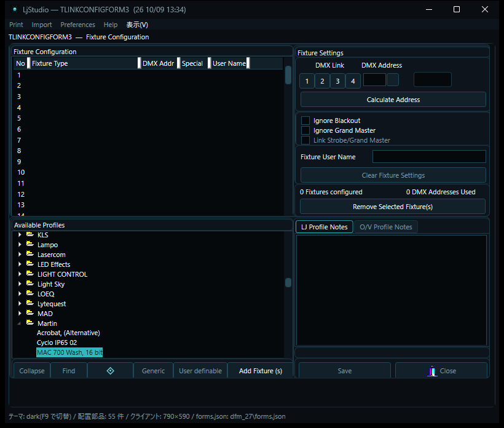
Task: Click the LjStudio app icon in title bar
Action: click(x=15, y=10)
